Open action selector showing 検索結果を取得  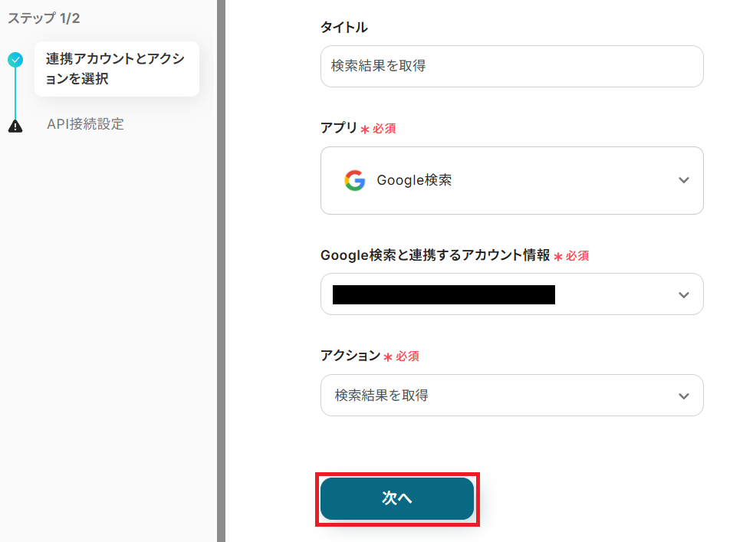pos(498,396)
